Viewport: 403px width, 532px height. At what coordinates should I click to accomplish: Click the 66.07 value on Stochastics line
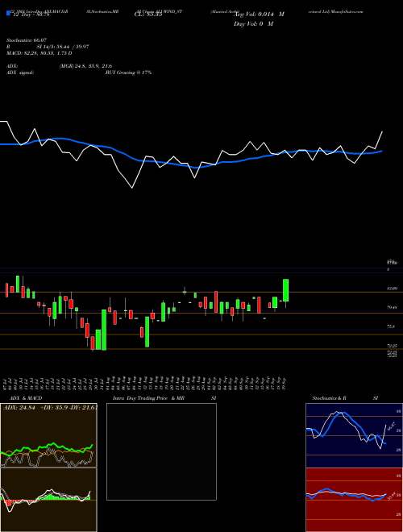click(x=392, y=426)
